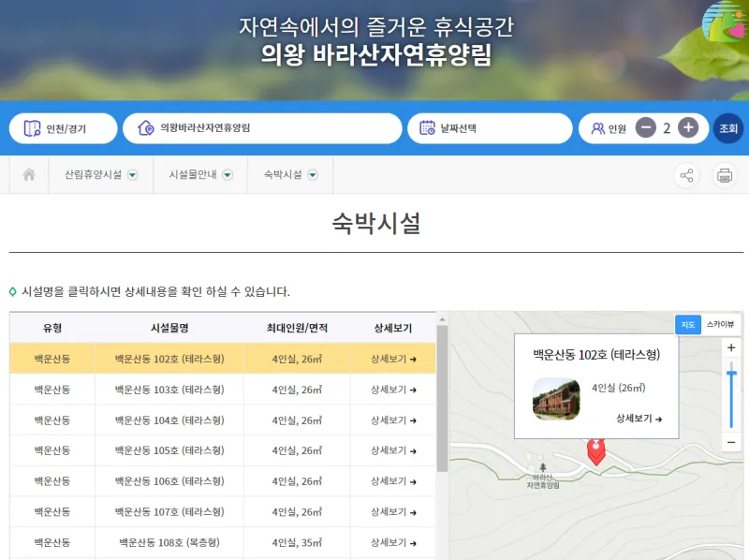
Task: Click the map zoom slider handle
Action: click(731, 373)
